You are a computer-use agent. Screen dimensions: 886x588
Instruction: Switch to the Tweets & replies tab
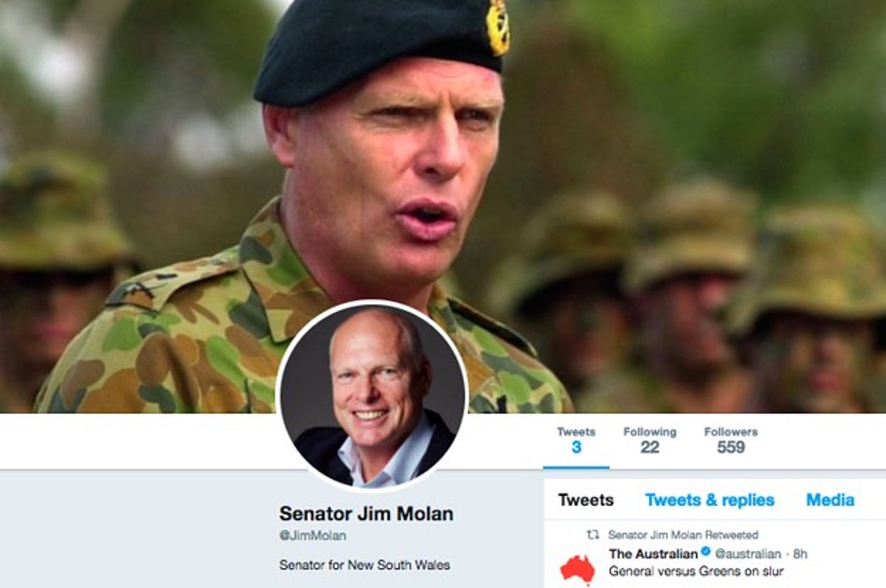(710, 499)
